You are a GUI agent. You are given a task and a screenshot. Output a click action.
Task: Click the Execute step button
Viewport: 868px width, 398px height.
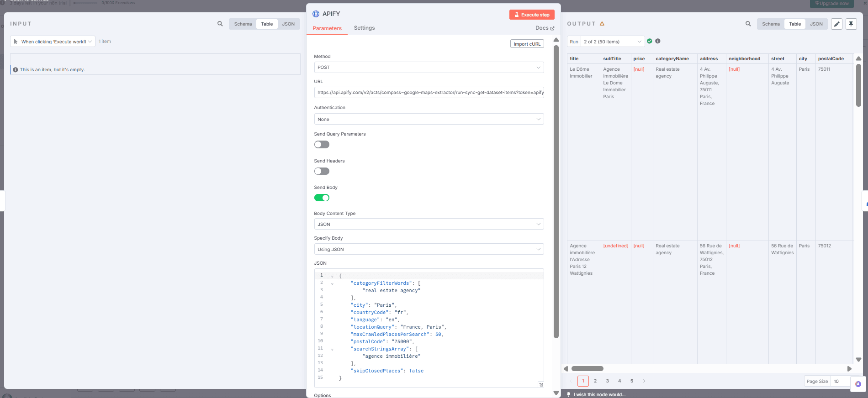(x=532, y=15)
